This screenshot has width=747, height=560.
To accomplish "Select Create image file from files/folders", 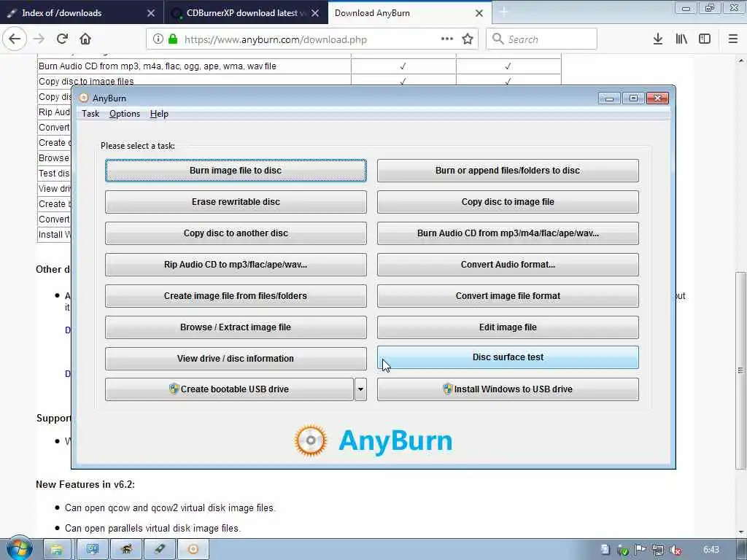I will [236, 296].
